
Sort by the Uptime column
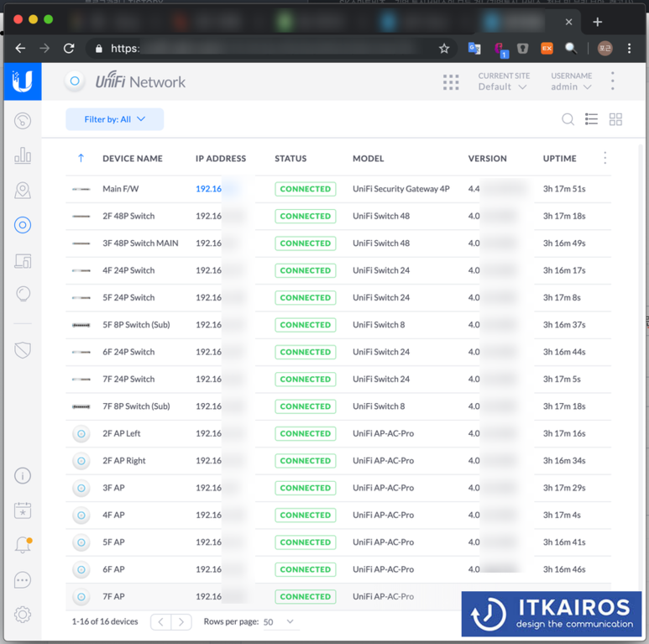[560, 159]
